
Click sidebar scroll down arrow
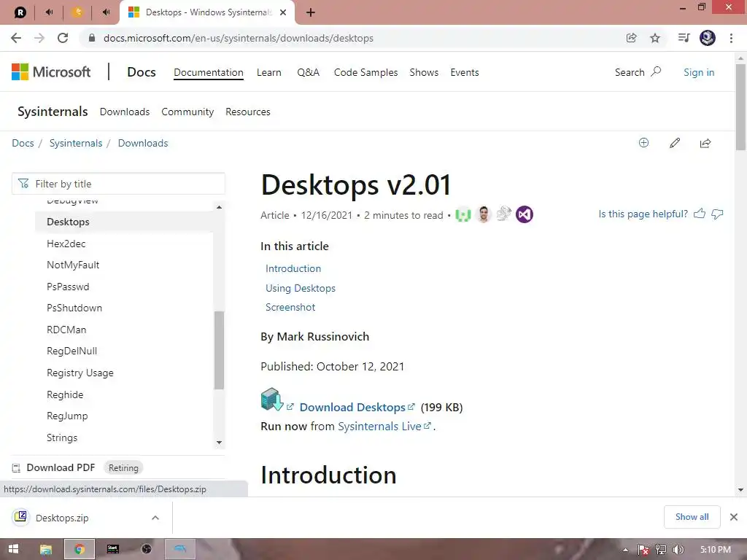click(x=219, y=443)
